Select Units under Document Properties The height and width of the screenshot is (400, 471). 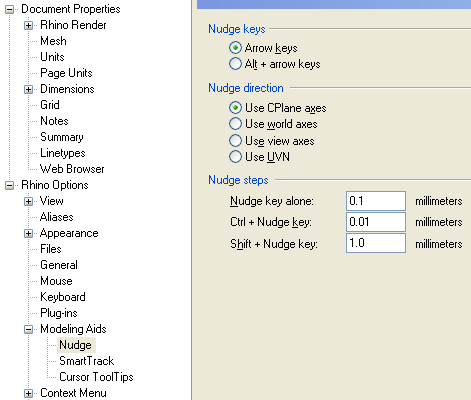(x=52, y=57)
